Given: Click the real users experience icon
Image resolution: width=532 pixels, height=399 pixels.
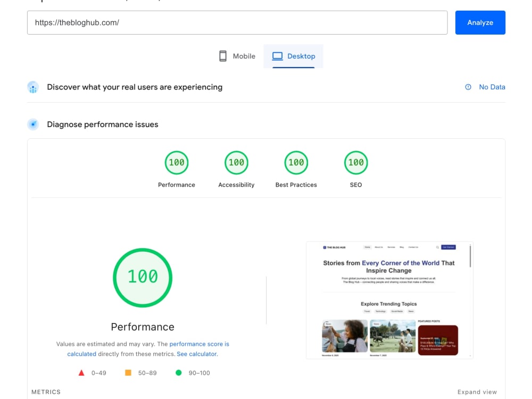Looking at the screenshot, I should pyautogui.click(x=33, y=87).
